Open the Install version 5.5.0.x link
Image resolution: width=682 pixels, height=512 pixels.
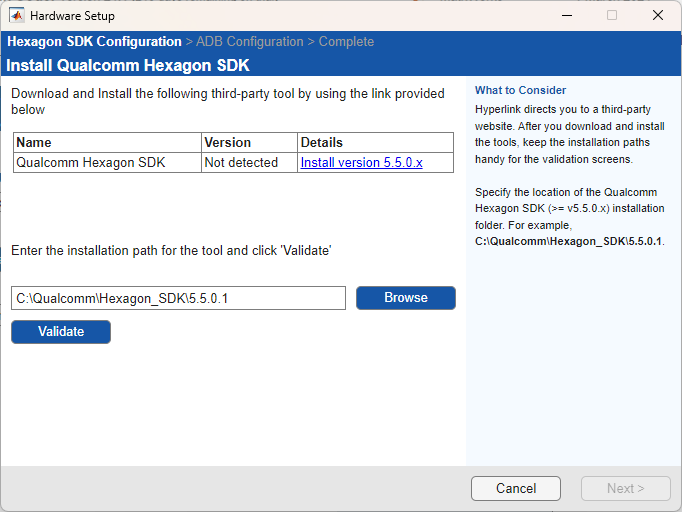click(x=361, y=162)
